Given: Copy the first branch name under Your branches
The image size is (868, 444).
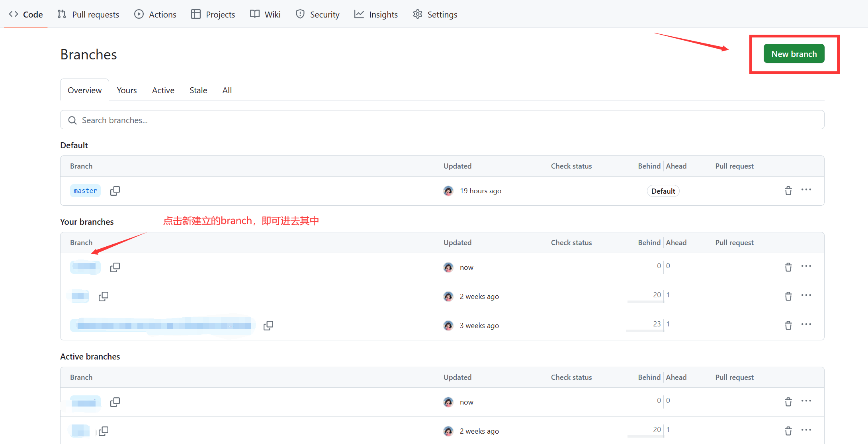Looking at the screenshot, I should (x=115, y=267).
